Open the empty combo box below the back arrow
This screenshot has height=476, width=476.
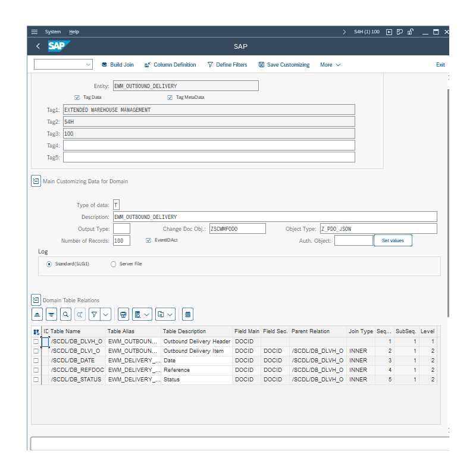click(x=63, y=64)
